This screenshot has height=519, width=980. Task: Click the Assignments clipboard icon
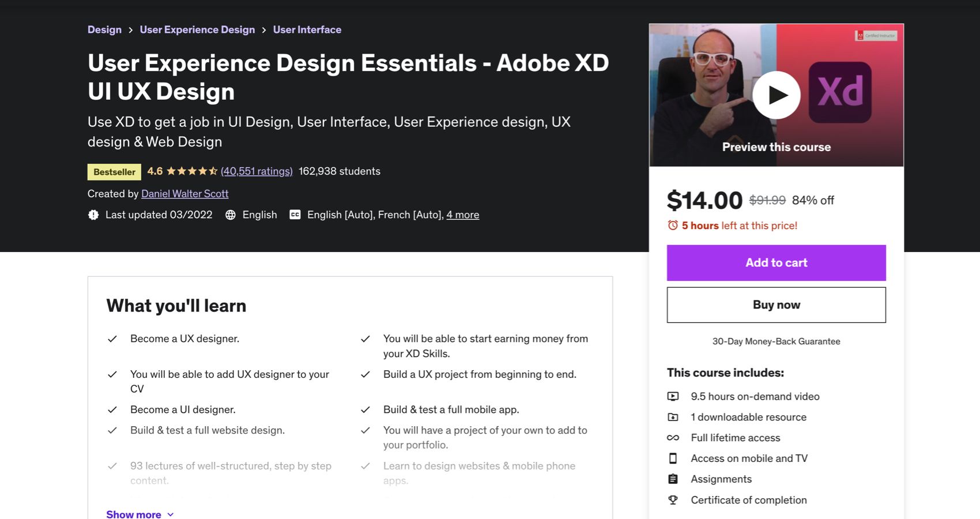[673, 479]
